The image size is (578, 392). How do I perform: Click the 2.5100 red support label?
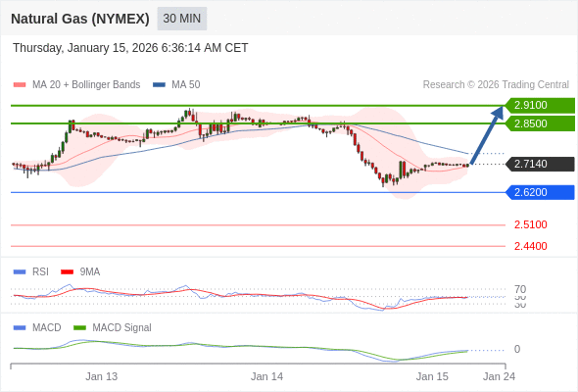[530, 224]
